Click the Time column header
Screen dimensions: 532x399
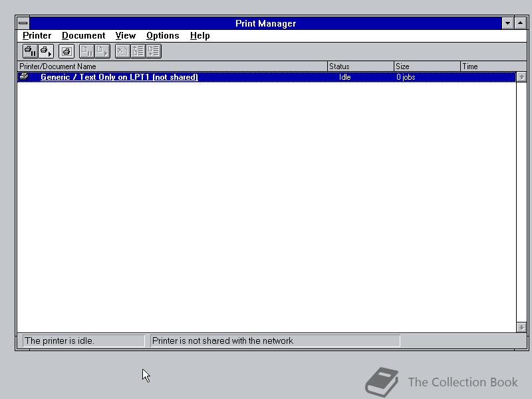(493, 66)
